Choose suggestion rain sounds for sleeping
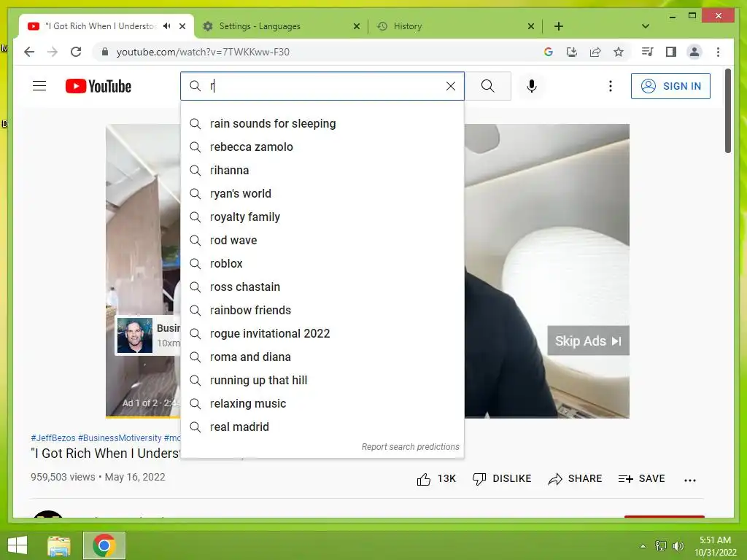 tap(322, 124)
